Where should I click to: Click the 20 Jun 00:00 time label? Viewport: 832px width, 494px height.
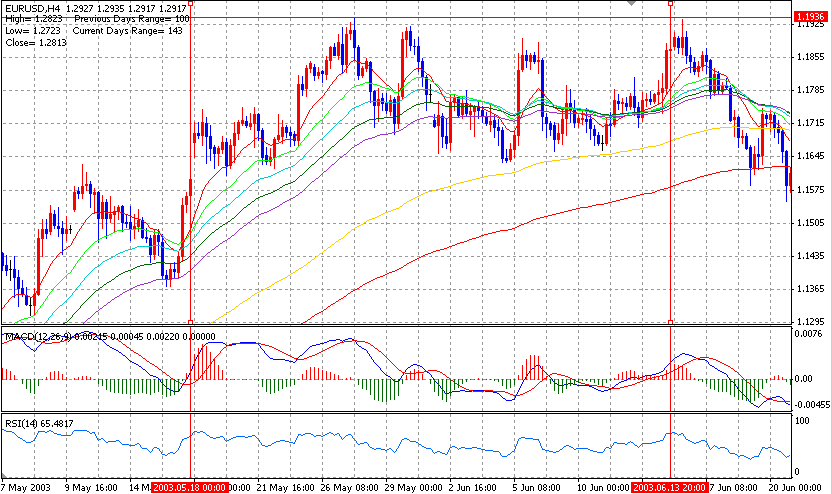point(796,488)
